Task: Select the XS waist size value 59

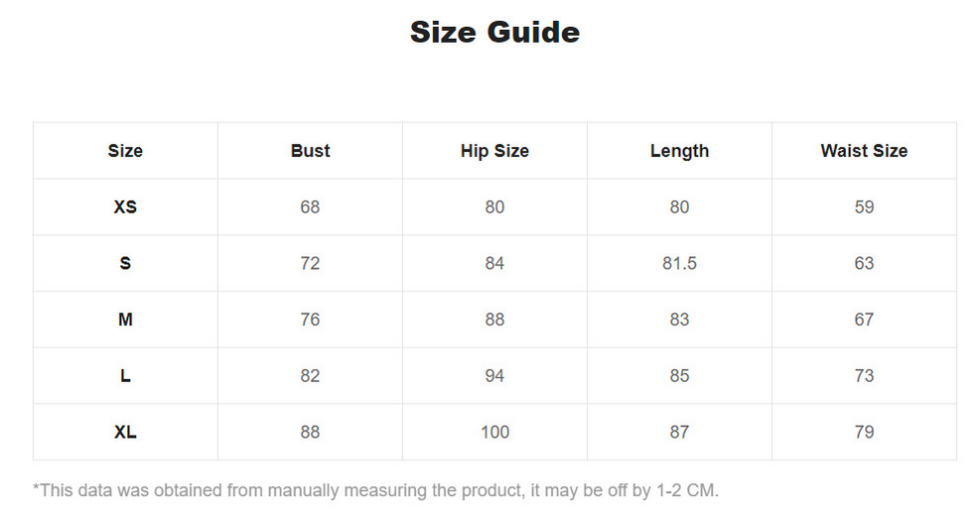Action: [x=864, y=206]
